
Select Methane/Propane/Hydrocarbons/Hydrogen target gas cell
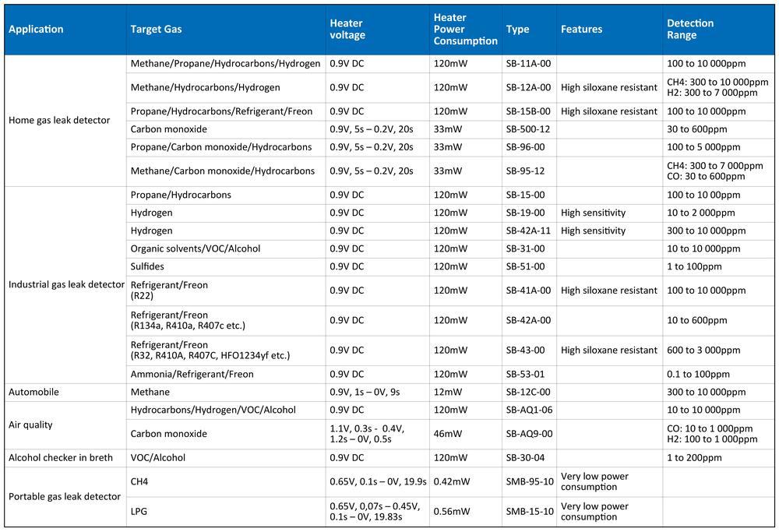click(226, 64)
